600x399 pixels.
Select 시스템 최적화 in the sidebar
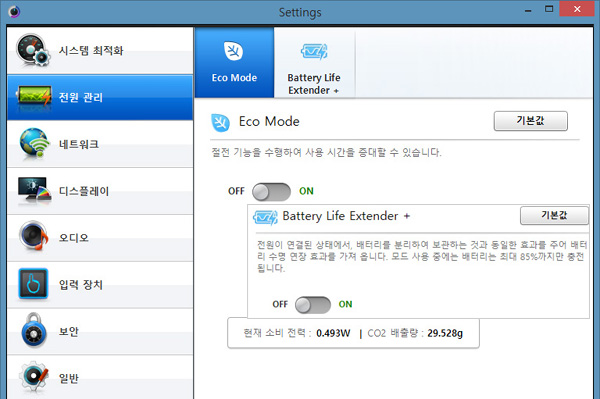click(100, 50)
